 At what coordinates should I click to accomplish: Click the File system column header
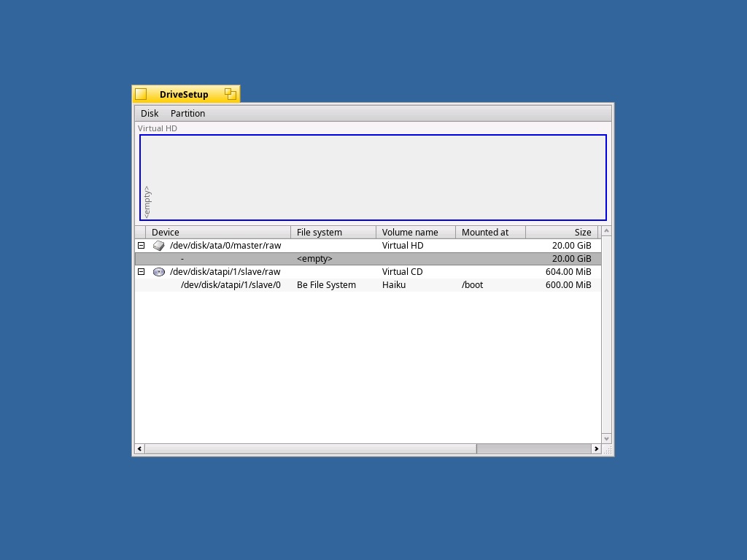tap(333, 233)
